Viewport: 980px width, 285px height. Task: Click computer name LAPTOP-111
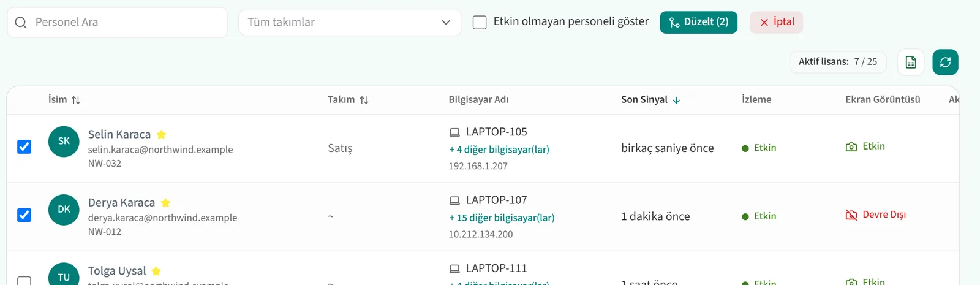pyautogui.click(x=496, y=268)
